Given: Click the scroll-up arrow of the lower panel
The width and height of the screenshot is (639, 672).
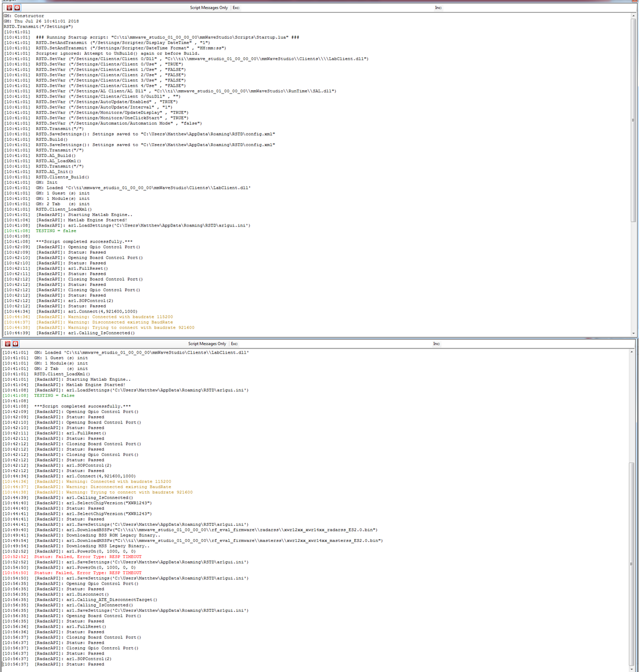Looking at the screenshot, I should (x=631, y=352).
